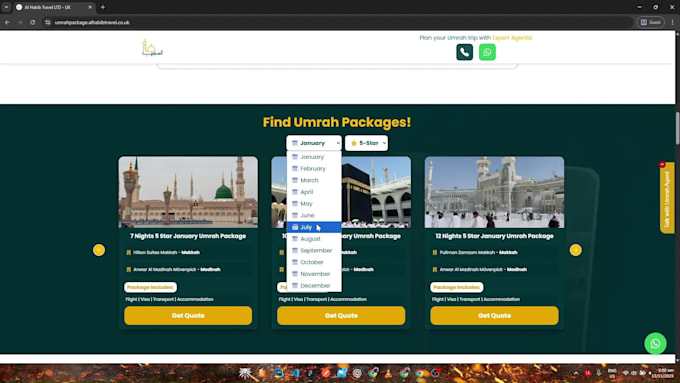Choose August in the month list
This screenshot has height=383, width=680.
[314, 239]
